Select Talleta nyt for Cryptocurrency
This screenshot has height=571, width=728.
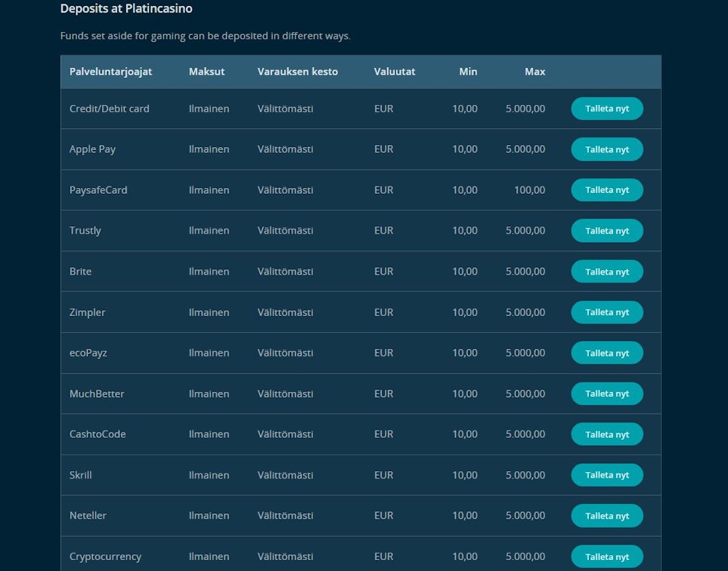[606, 556]
